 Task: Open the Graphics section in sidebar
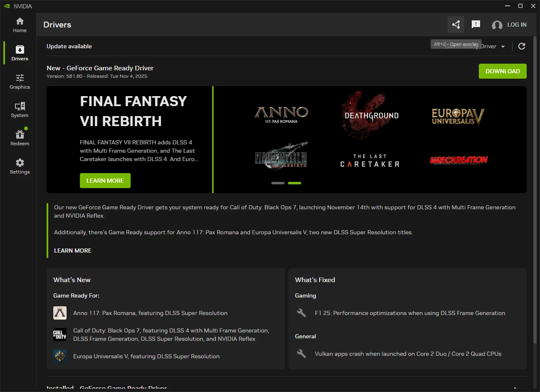20,82
